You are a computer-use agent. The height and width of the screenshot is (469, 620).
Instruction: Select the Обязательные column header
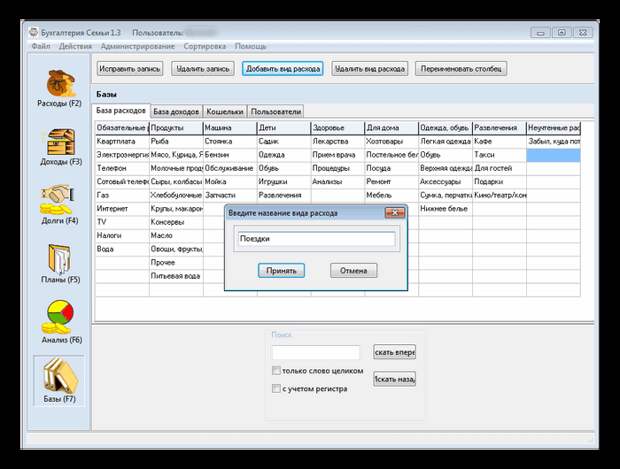(122, 128)
